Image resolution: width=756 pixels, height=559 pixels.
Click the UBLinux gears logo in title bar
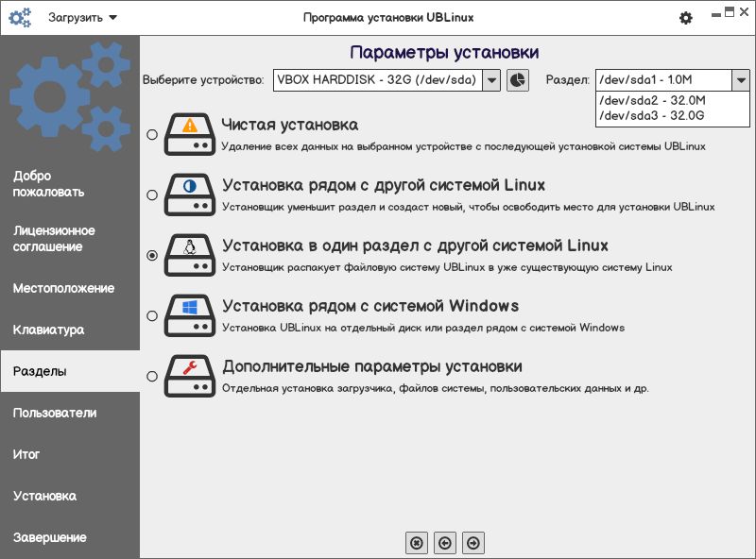[x=20, y=18]
